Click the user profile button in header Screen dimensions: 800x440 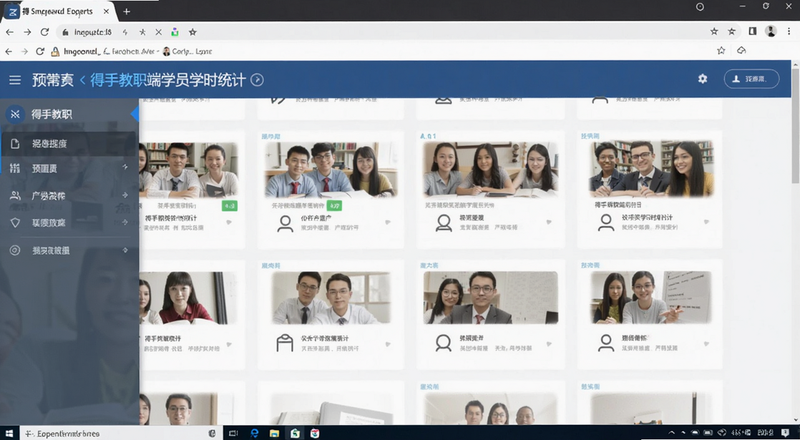pos(751,79)
